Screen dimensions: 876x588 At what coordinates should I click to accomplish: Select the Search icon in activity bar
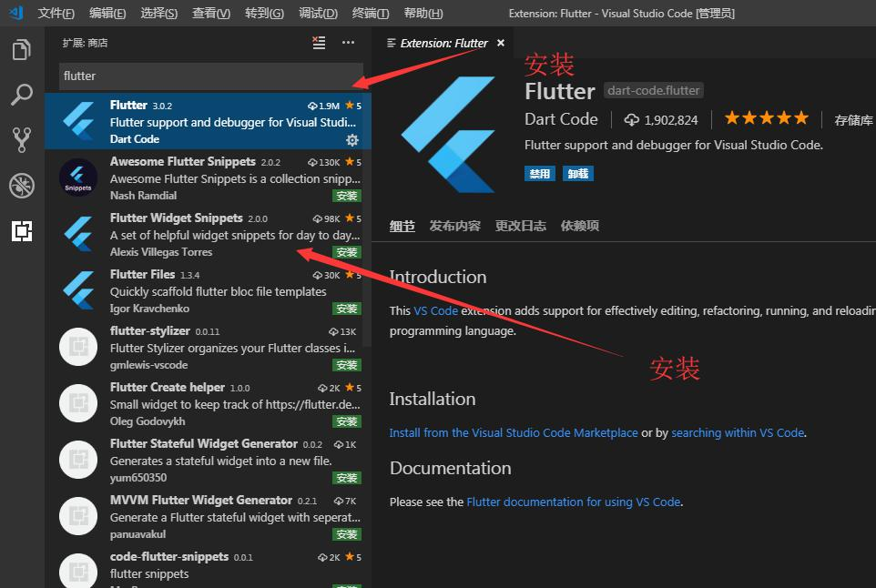(22, 95)
